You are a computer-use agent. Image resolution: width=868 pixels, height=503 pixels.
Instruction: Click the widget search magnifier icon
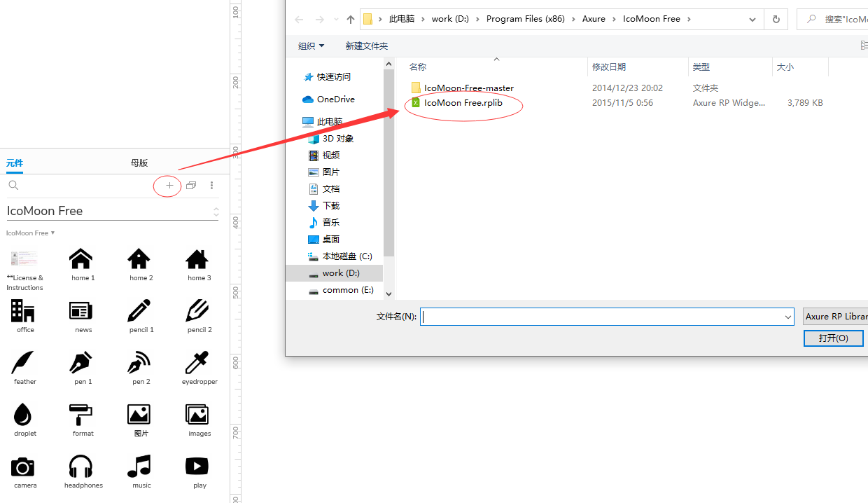coord(13,186)
